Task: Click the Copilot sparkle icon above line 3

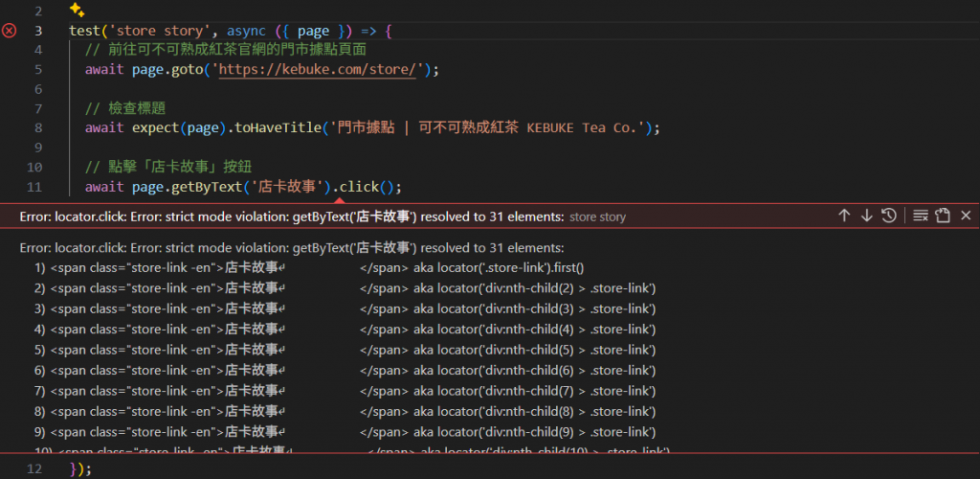Action: coord(77,10)
